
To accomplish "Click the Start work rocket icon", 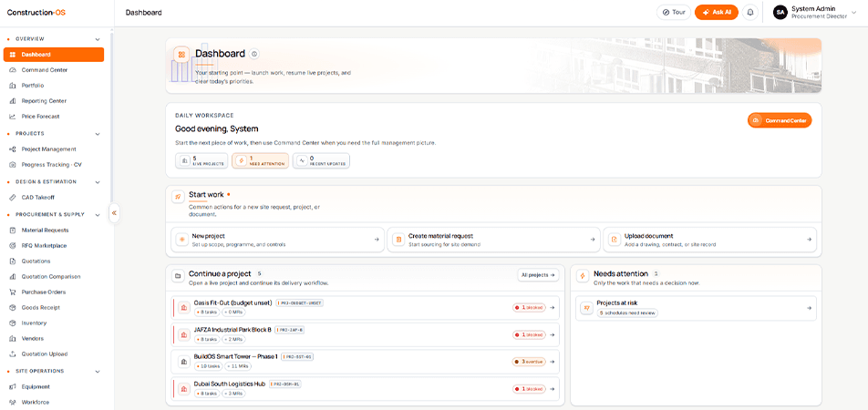I will point(178,197).
